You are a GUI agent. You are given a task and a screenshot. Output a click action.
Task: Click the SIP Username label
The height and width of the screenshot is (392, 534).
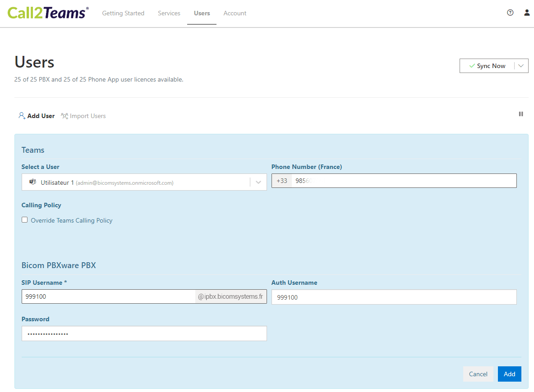[44, 283]
